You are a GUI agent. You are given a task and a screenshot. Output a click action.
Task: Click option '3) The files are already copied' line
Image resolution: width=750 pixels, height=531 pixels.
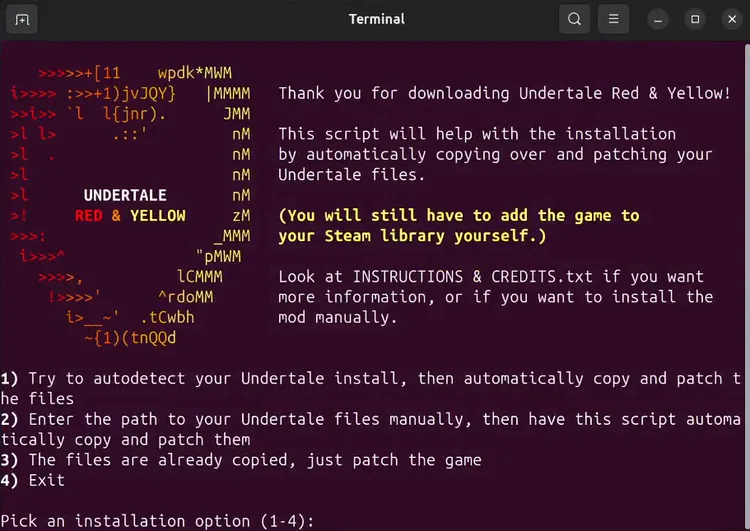[x=241, y=460]
